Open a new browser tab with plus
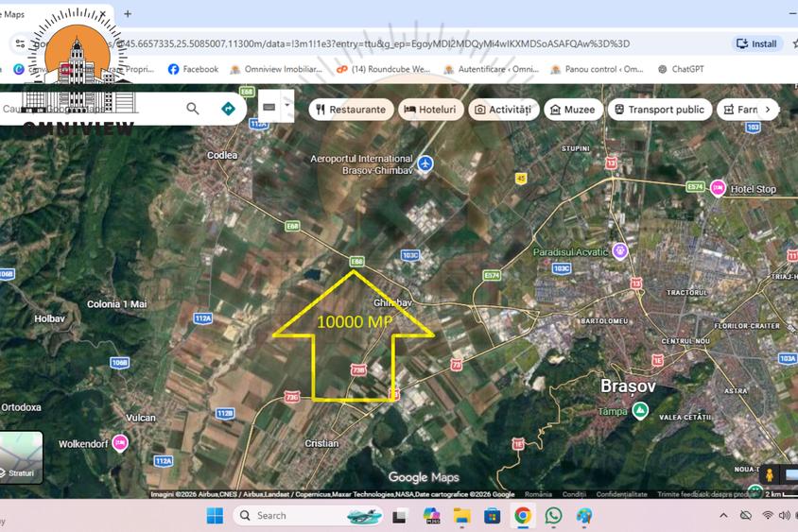Screen dimensions: 798x532 tap(128, 14)
